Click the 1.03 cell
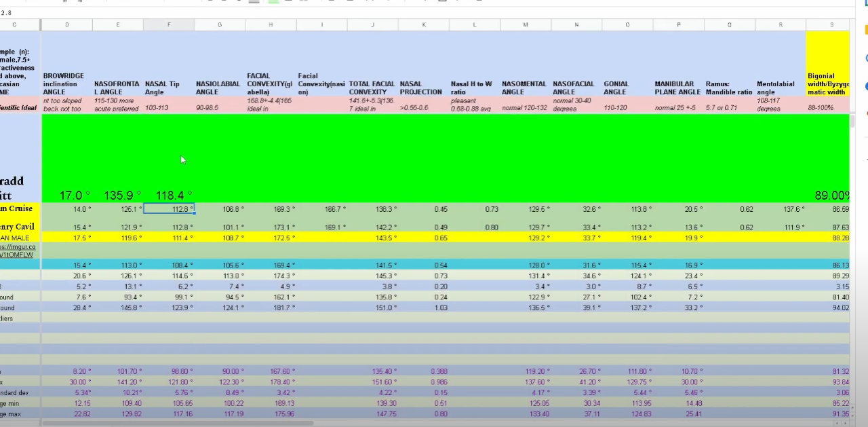The image size is (868, 427). 424,308
